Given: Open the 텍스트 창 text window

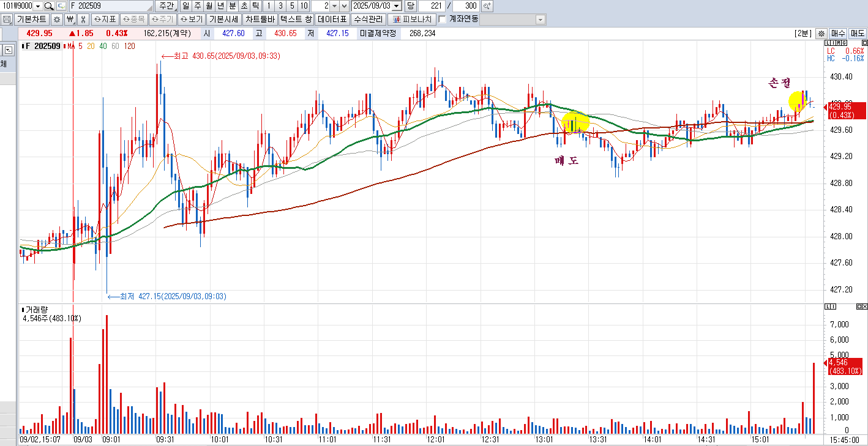Looking at the screenshot, I should (296, 19).
